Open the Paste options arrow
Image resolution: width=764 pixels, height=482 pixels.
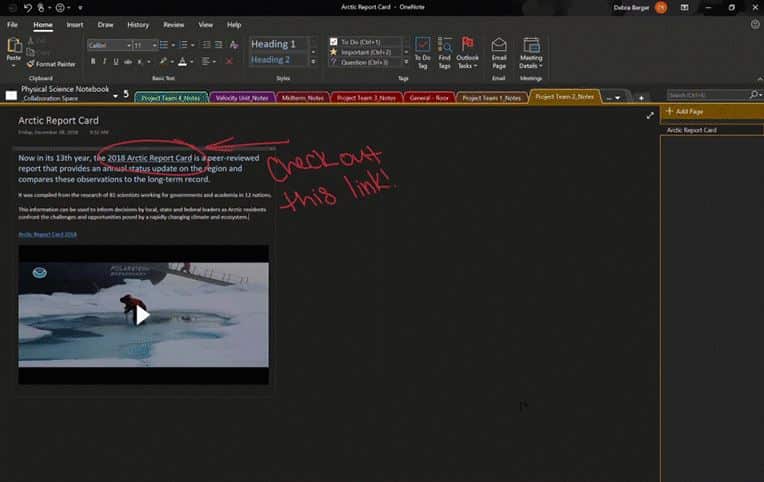[x=14, y=66]
